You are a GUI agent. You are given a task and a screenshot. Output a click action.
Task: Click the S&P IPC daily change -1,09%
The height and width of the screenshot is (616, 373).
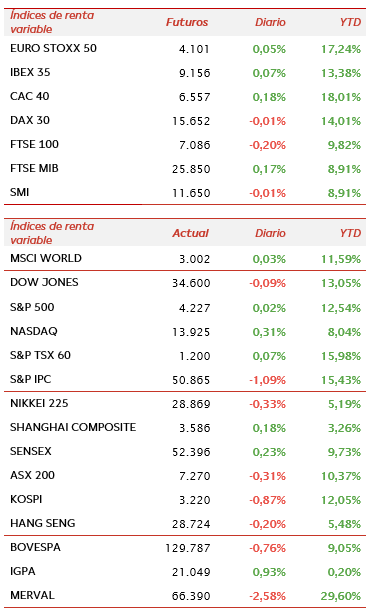267,380
